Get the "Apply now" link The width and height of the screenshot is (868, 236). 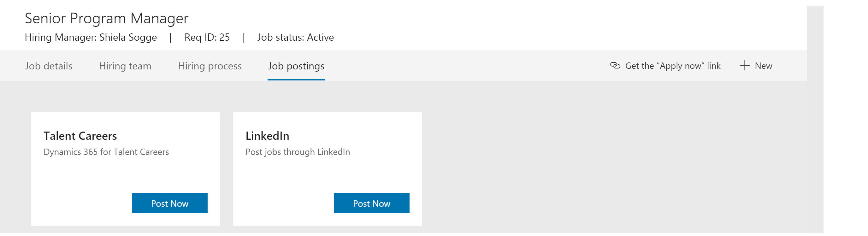pos(673,66)
